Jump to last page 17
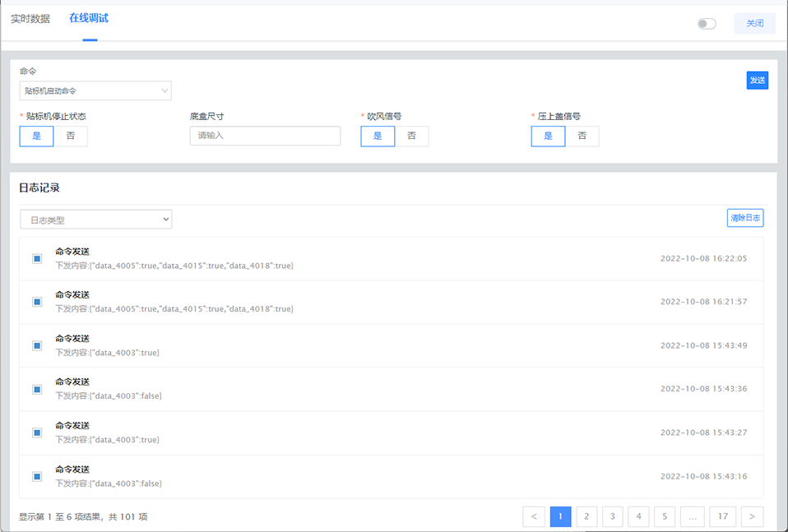The height and width of the screenshot is (532, 788). pyautogui.click(x=722, y=516)
